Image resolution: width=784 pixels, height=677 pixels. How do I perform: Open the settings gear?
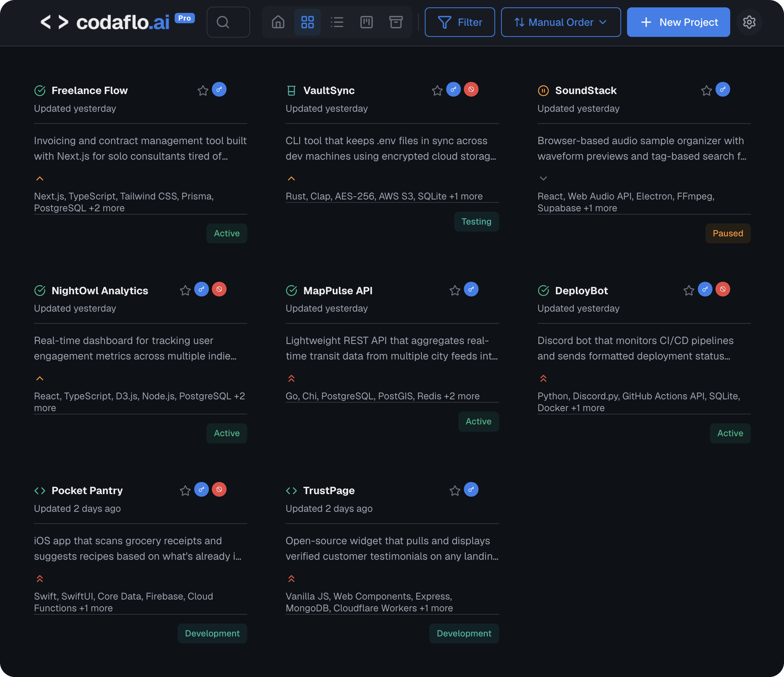tap(749, 22)
